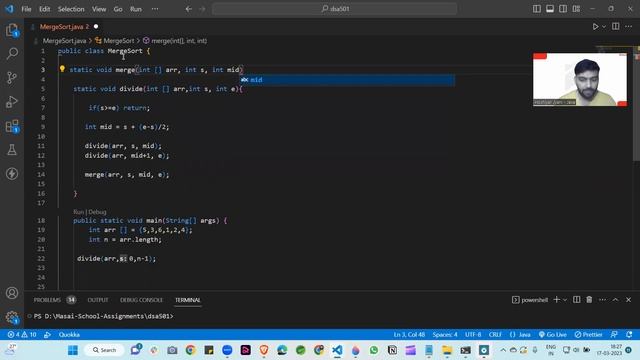Run the Java file with play button
The width and height of the screenshot is (640, 360).
595,27
